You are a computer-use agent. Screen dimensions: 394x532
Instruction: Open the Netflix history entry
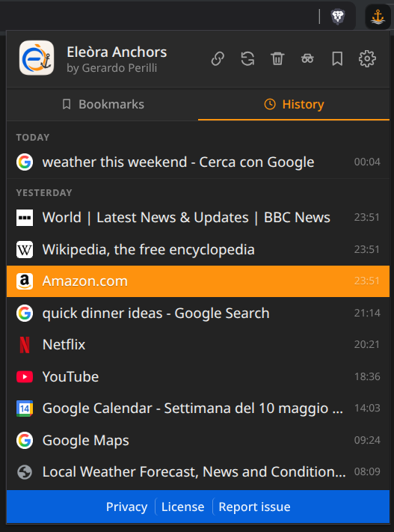pos(198,345)
